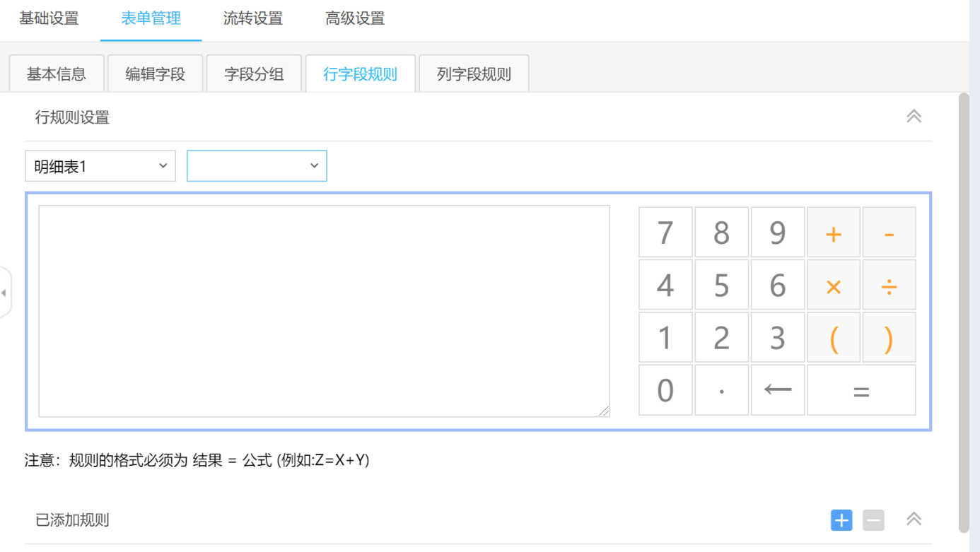Switch to the 列字段规则 tab

point(474,74)
